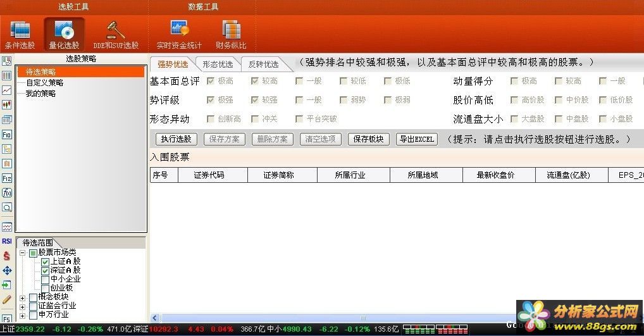Sort by 所属行业 column header
The height and width of the screenshot is (336, 644).
tap(354, 175)
